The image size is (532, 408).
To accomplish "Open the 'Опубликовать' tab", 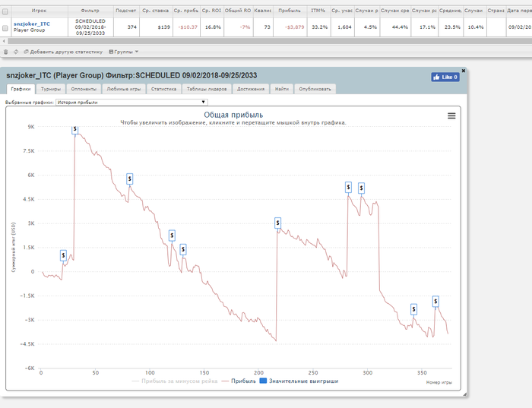I will point(315,89).
